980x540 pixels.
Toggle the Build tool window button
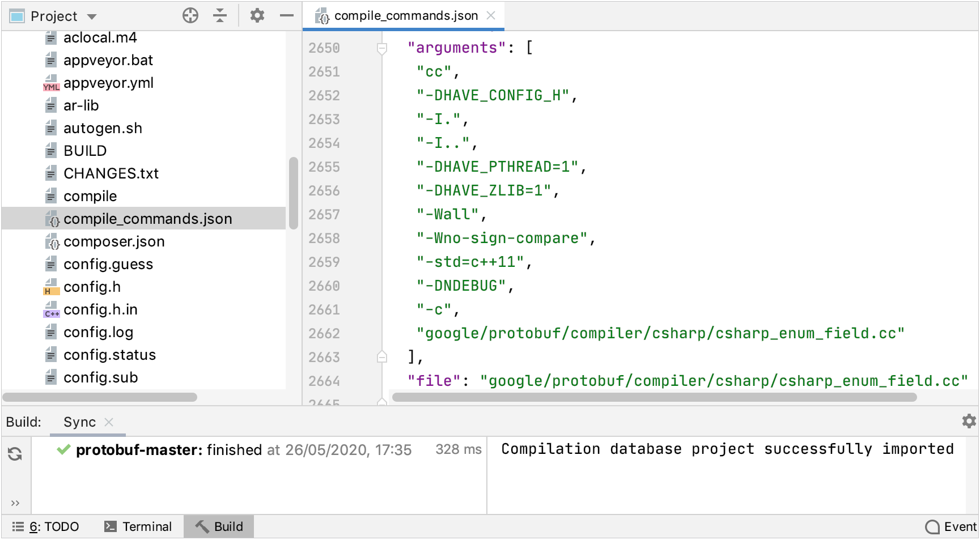tap(219, 527)
